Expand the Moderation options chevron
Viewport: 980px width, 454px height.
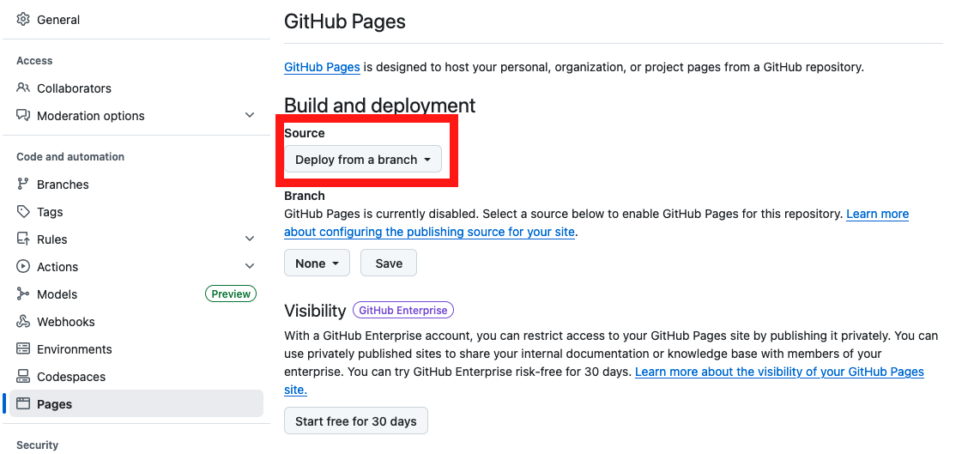(250, 116)
